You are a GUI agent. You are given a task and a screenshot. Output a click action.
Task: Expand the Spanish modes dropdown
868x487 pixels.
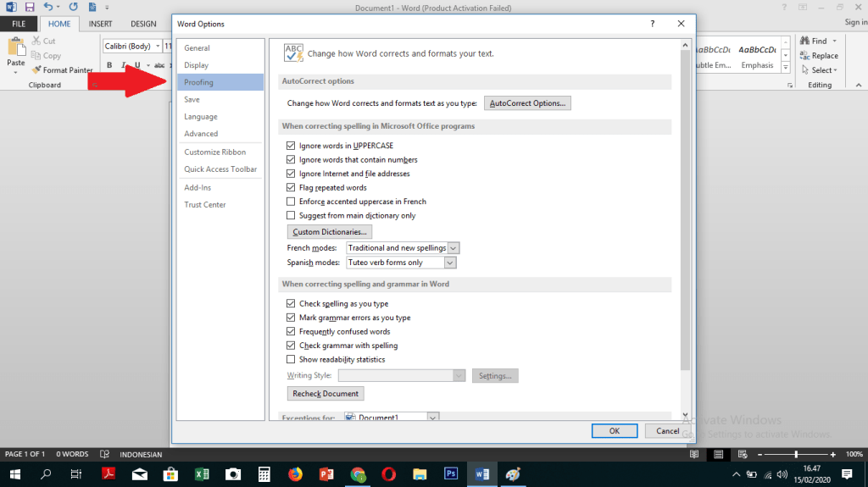[x=450, y=263]
